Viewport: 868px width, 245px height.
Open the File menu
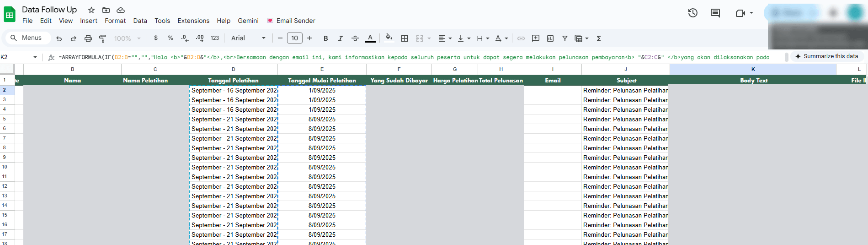pyautogui.click(x=27, y=21)
